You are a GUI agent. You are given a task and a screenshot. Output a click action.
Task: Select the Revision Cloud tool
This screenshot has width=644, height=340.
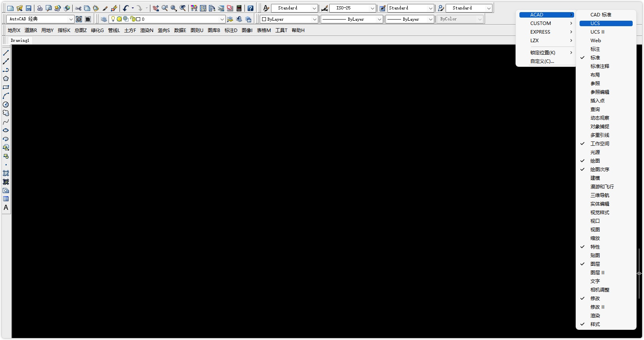tap(6, 113)
